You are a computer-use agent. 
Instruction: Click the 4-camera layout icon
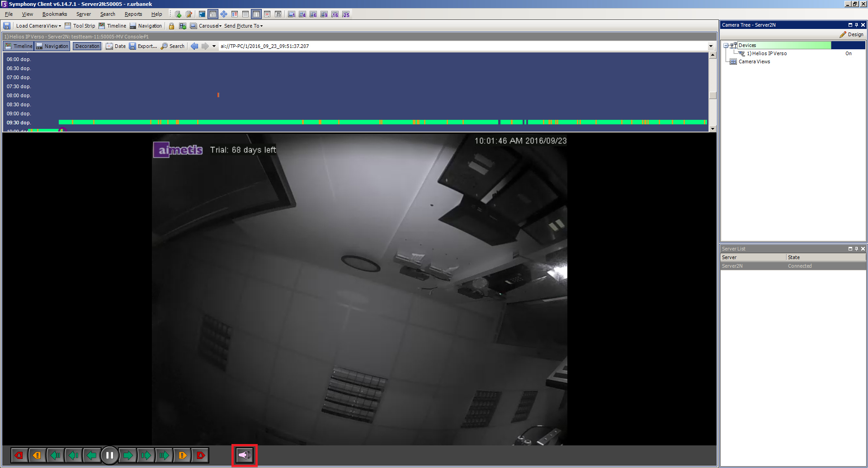tap(302, 14)
